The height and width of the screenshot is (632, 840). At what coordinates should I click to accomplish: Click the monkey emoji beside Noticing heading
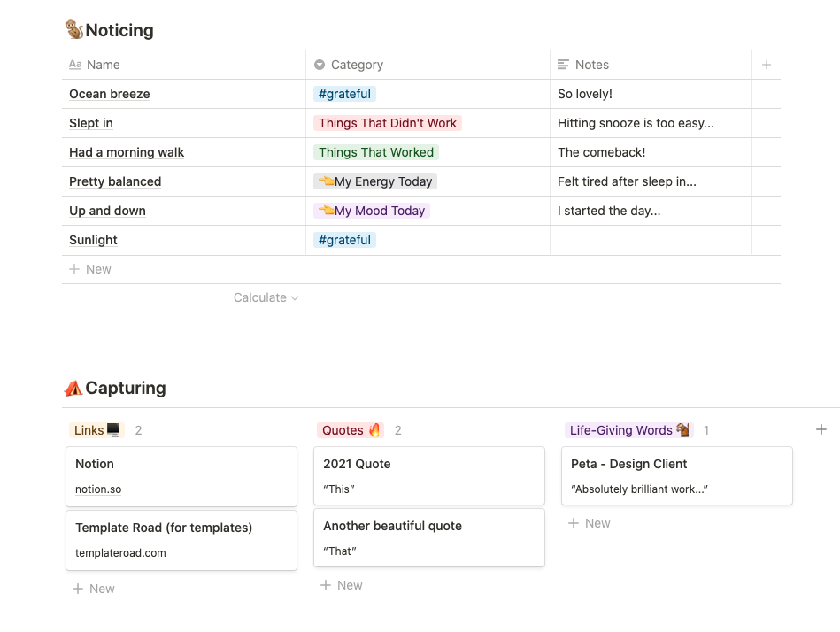tap(74, 30)
